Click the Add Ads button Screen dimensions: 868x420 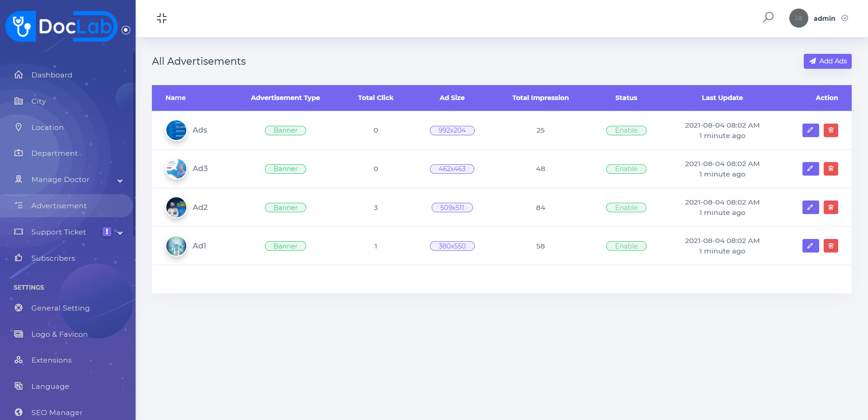pos(827,61)
